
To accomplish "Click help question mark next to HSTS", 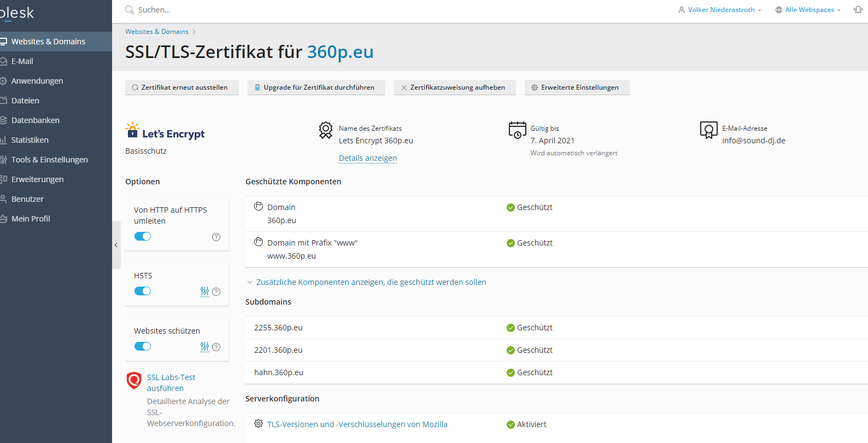I will pos(216,292).
